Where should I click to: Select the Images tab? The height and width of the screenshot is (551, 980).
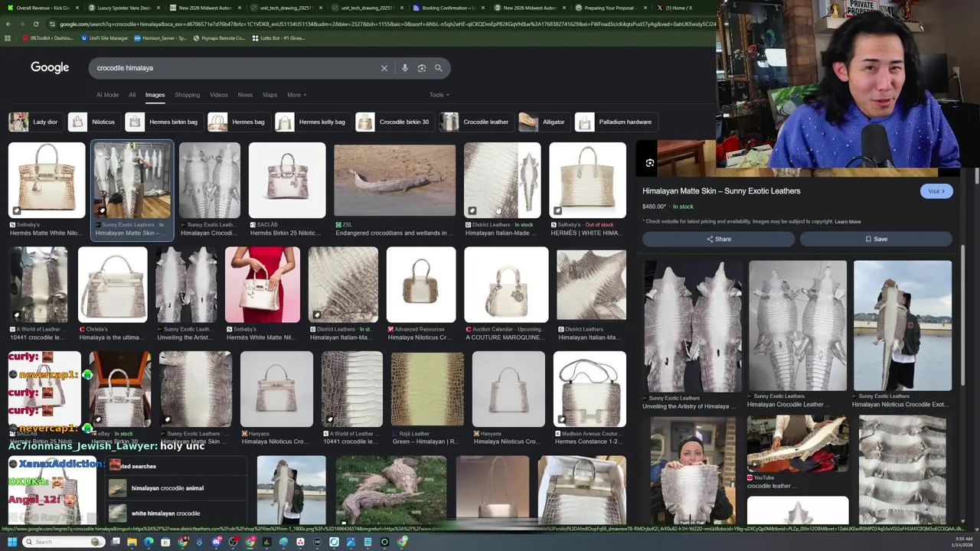pos(155,95)
